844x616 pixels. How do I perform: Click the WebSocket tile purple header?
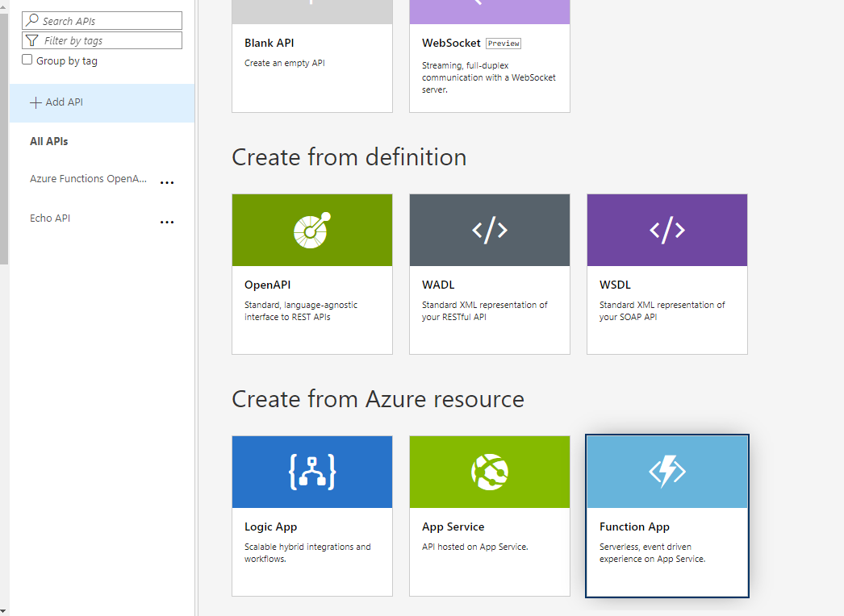click(489, 12)
